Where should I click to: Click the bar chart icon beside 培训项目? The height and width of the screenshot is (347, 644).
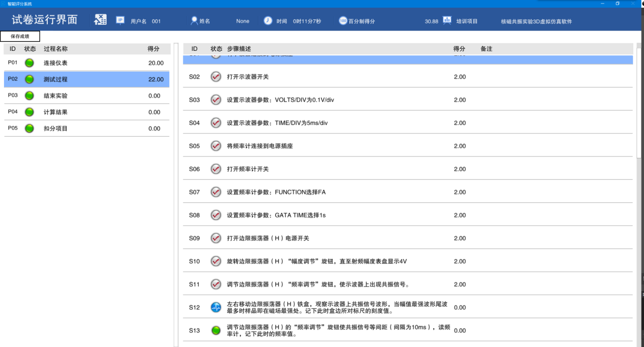pos(447,20)
